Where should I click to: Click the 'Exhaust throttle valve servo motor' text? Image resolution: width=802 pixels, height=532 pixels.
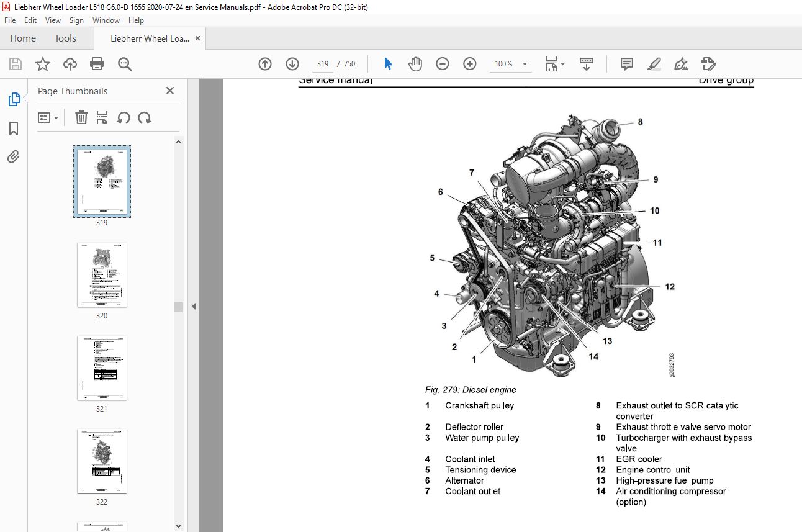683,427
